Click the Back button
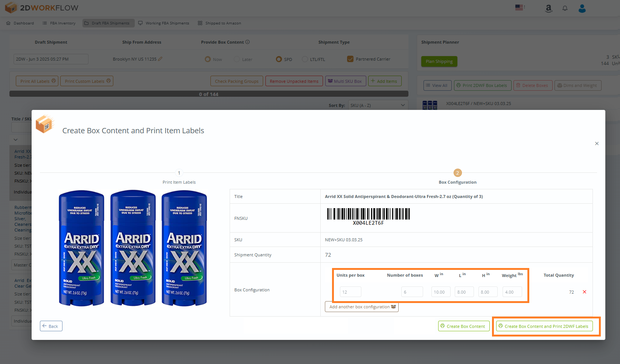The width and height of the screenshot is (620, 364). point(51,326)
